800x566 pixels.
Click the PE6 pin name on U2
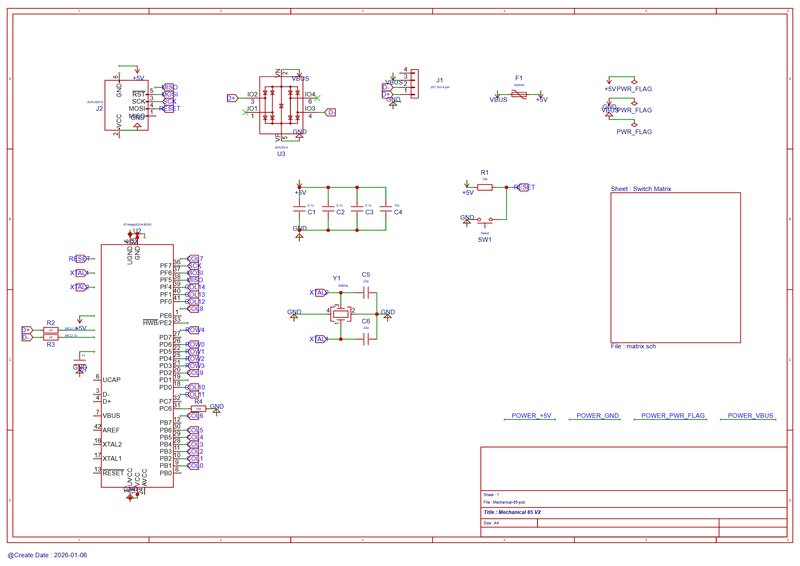(x=166, y=316)
